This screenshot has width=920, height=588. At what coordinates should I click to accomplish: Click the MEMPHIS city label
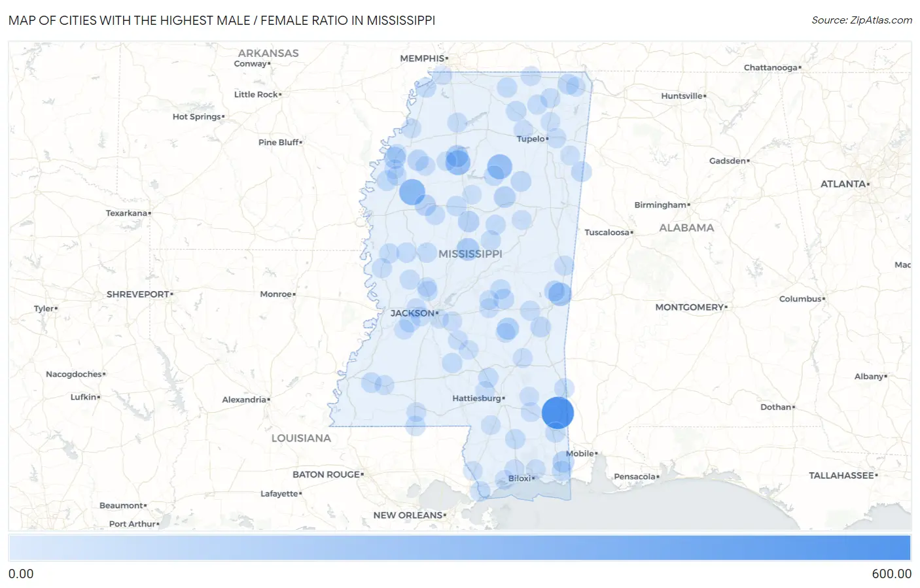pos(422,58)
